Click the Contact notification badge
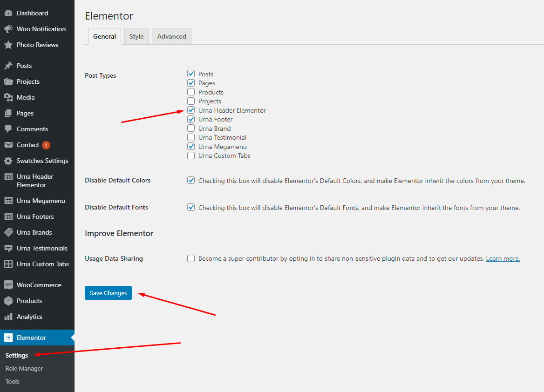 pyautogui.click(x=46, y=145)
